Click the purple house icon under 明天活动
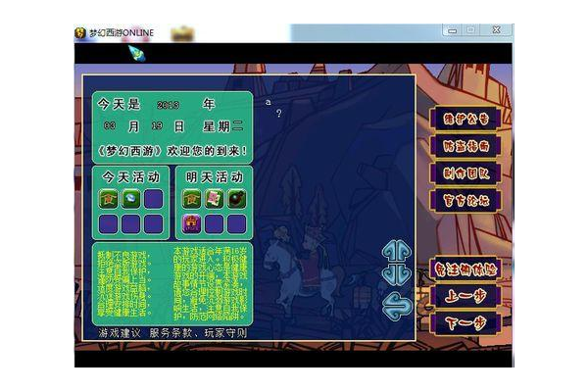The width and height of the screenshot is (588, 392). coord(191,224)
